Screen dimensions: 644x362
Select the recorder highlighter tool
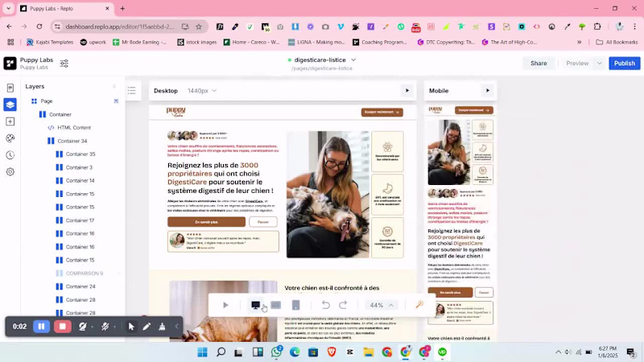(x=163, y=327)
